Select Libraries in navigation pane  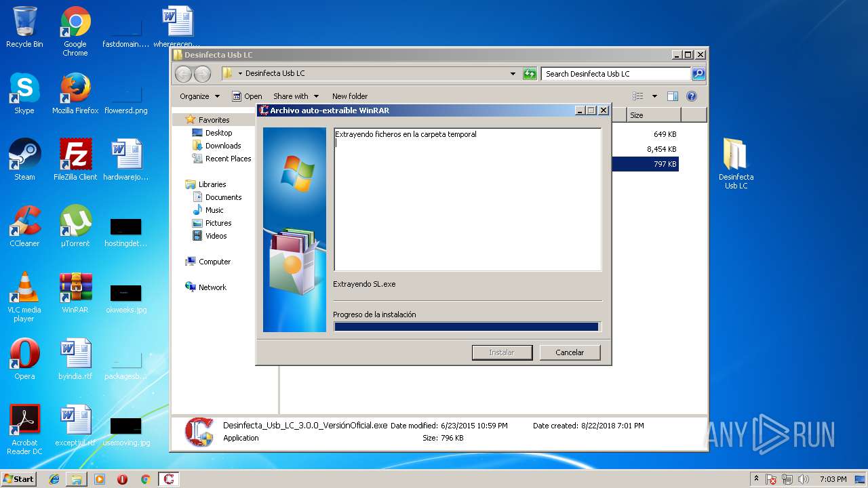[x=212, y=184]
